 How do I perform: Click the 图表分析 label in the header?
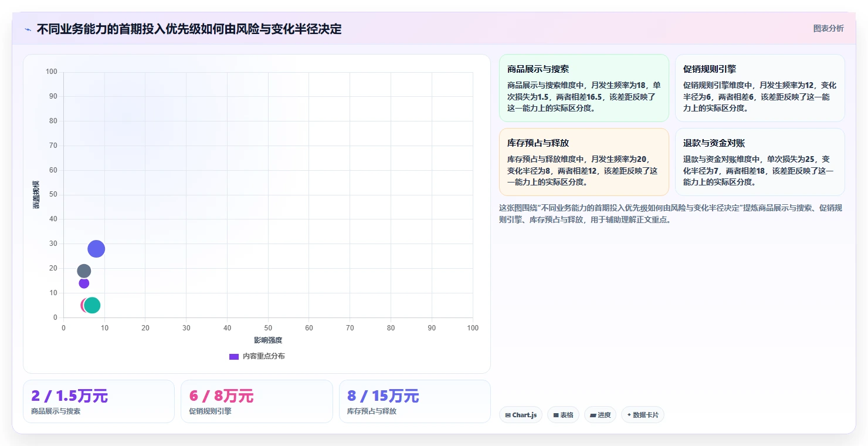tap(828, 28)
